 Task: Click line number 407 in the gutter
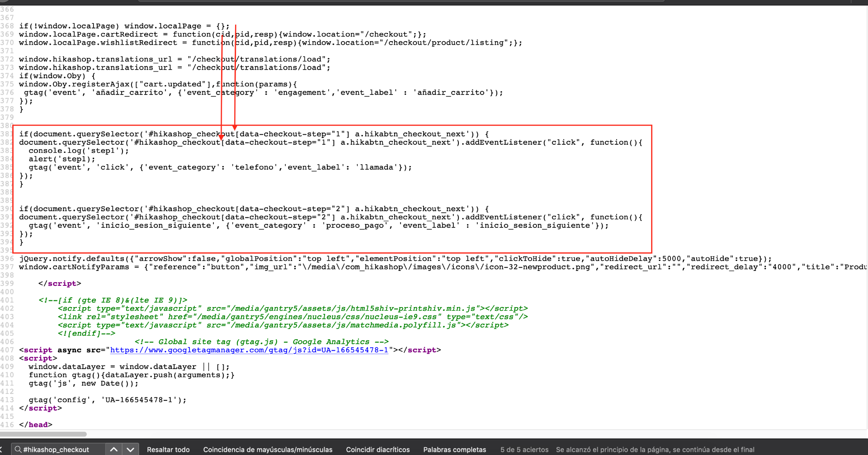point(7,350)
